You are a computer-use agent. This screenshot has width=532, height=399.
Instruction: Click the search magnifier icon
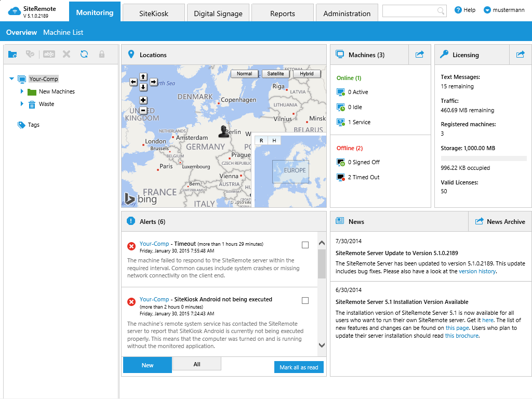(441, 11)
